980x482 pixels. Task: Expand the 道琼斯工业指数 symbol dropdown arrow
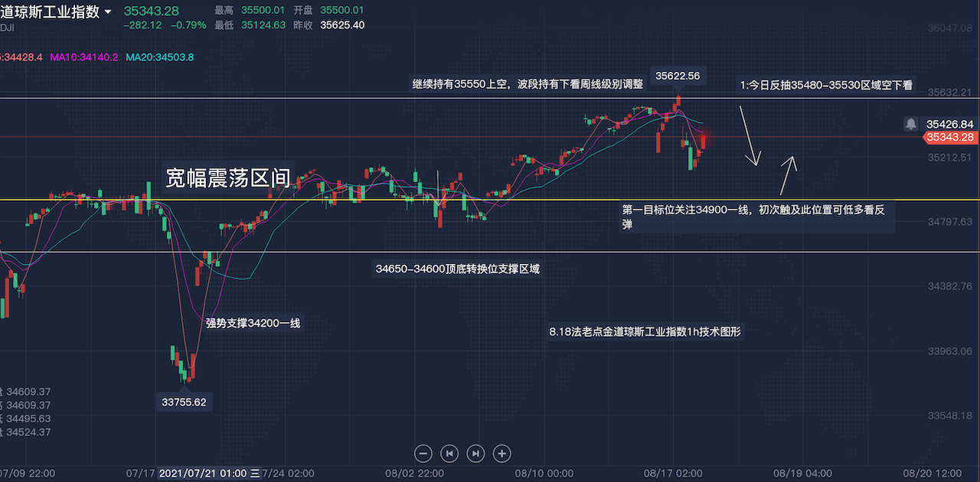click(x=108, y=12)
